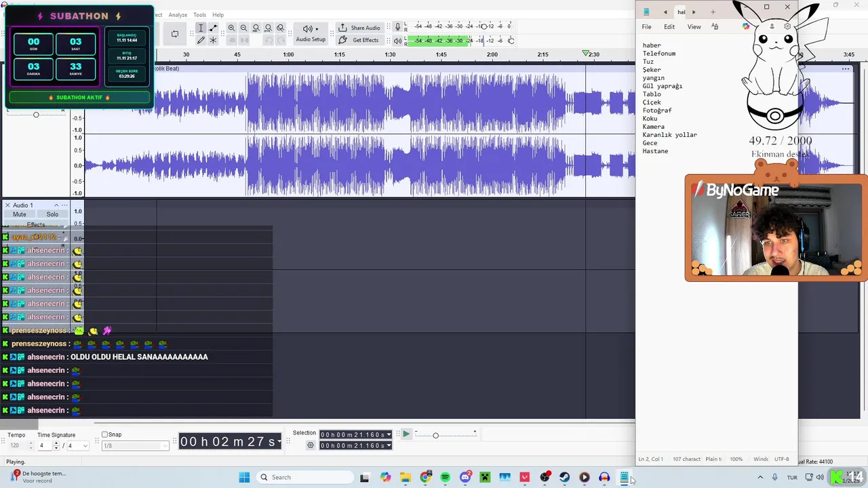Toggle the Loop button in the transport toolbar
This screenshot has width=868, height=488.
175,34
